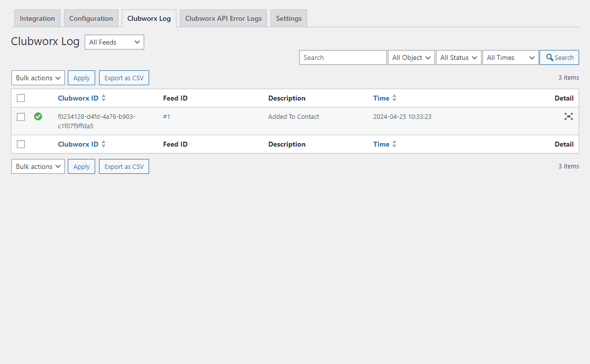Click the top Export as CSV button
Screen dimensions: 590x364
pos(124,78)
